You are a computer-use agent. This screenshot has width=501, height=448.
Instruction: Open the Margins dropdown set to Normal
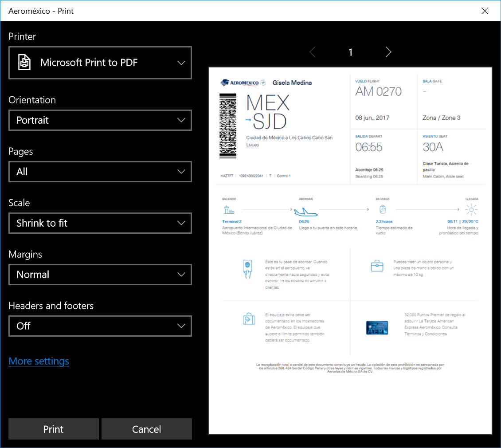(x=100, y=275)
